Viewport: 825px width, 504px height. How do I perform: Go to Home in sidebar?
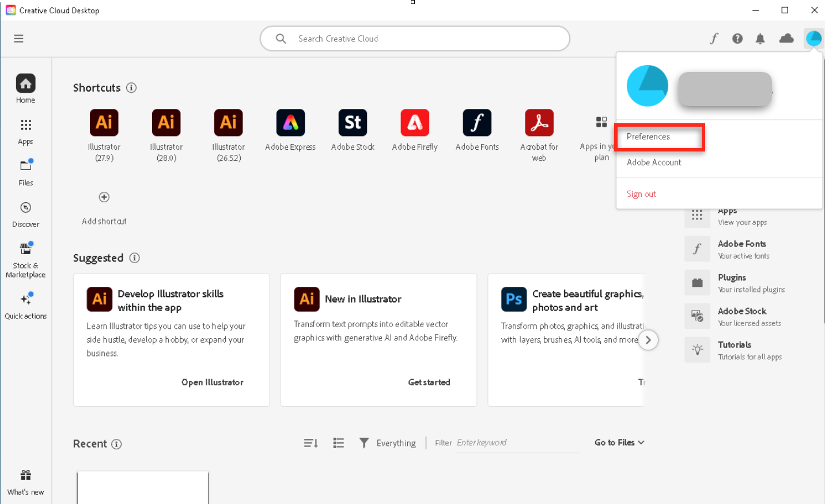click(25, 89)
